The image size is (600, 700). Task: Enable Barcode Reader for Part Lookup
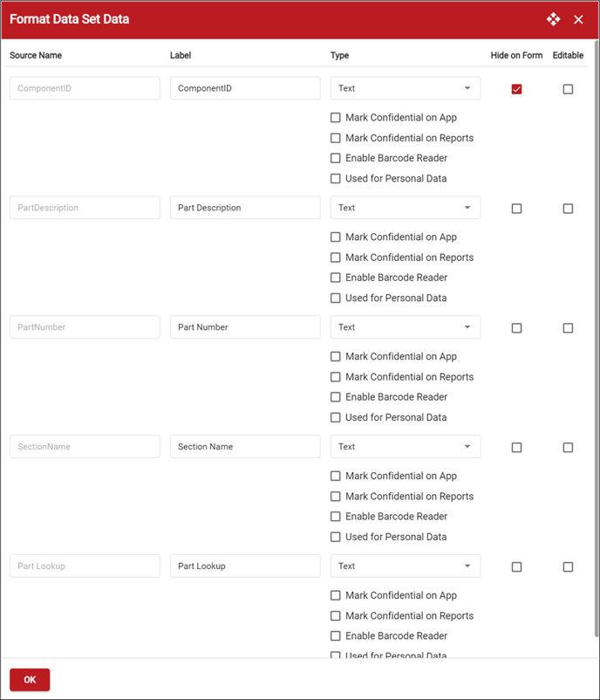tap(336, 635)
